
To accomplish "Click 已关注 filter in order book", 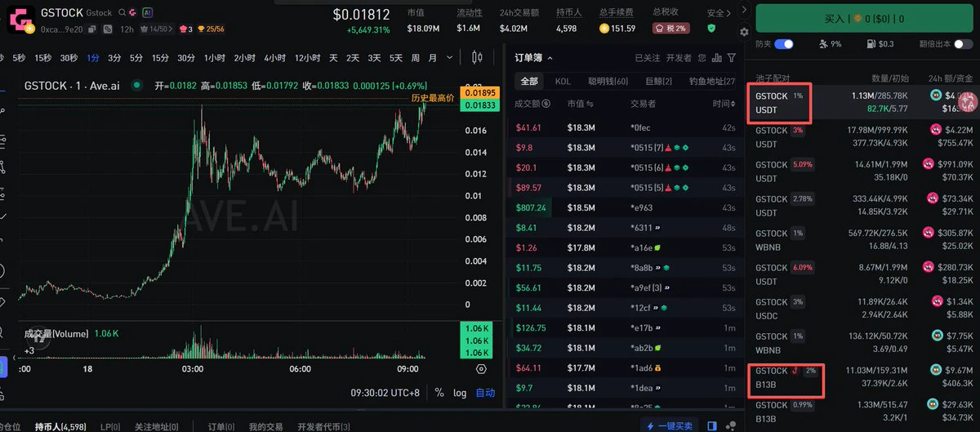I will point(648,58).
